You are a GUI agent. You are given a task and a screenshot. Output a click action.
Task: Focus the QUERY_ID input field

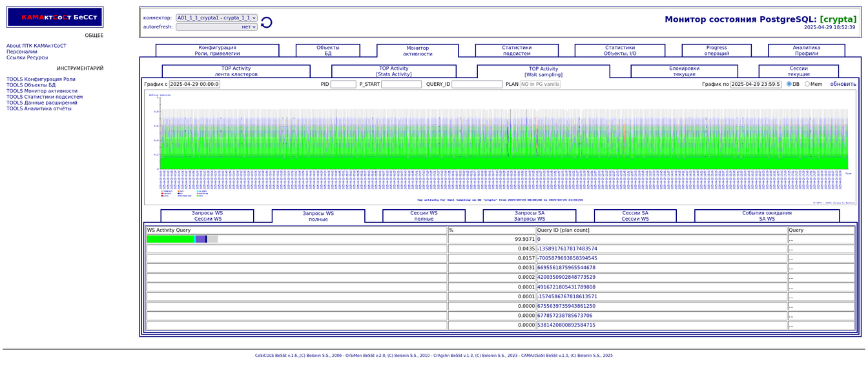(x=477, y=84)
